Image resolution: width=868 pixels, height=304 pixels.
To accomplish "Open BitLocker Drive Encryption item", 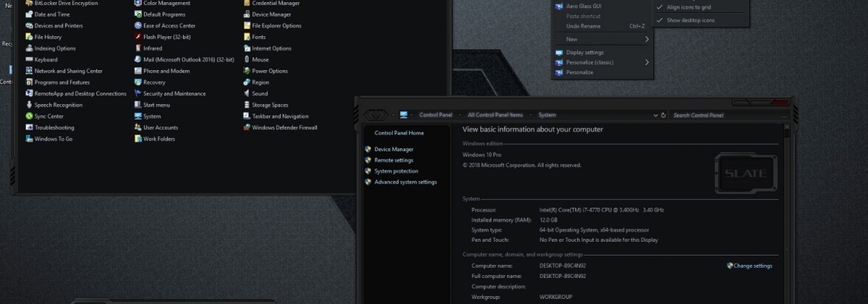I will tap(61, 4).
